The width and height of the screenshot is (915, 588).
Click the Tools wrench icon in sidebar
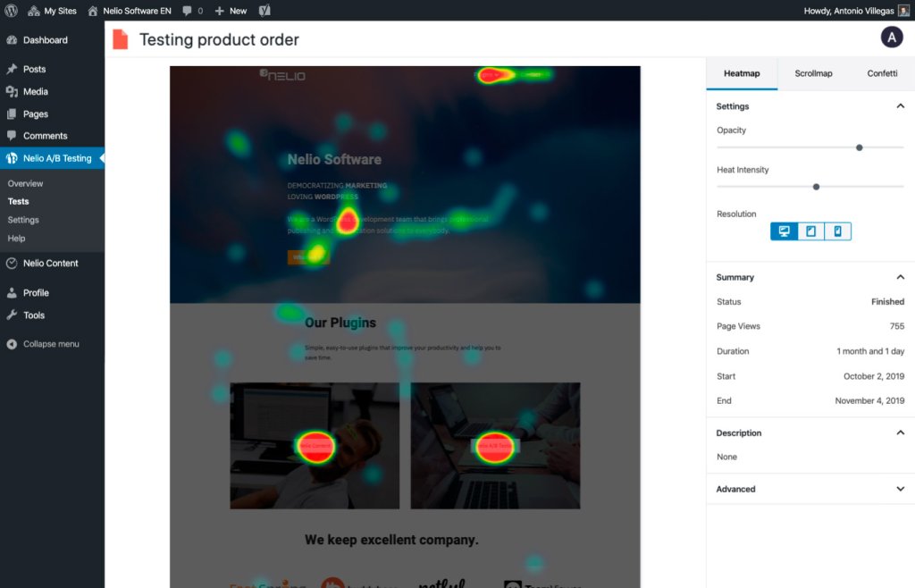point(12,315)
